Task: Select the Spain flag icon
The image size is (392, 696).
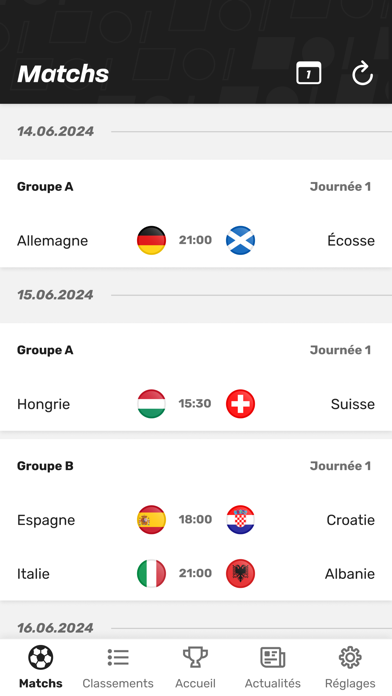Action: pos(151,519)
